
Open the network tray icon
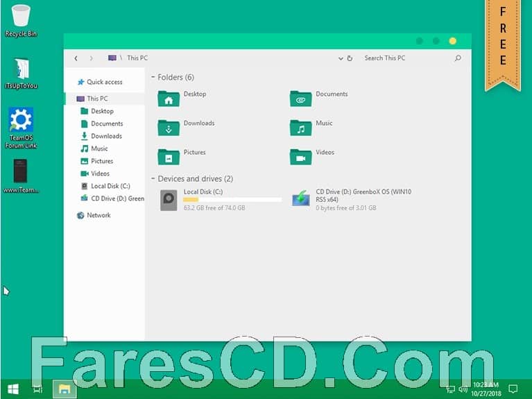click(x=451, y=389)
